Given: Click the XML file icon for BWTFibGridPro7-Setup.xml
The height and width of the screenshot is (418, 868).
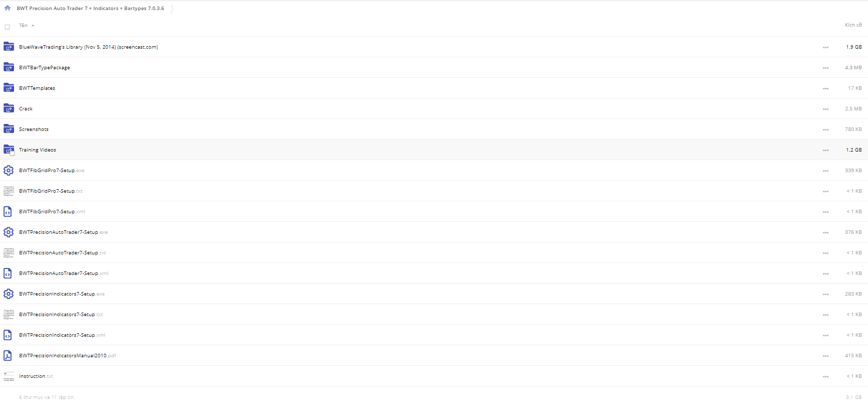Looking at the screenshot, I should coord(8,212).
